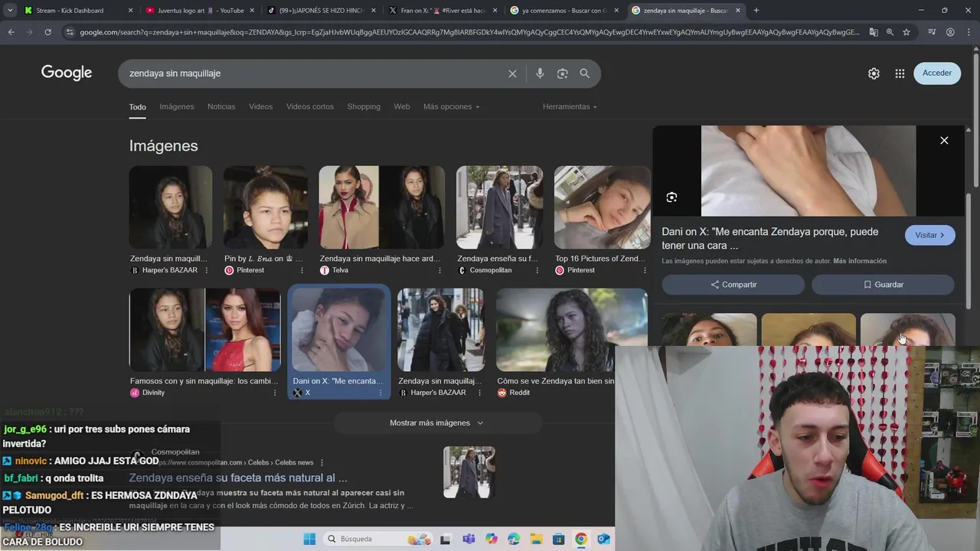Open new tab with plus button
The height and width of the screenshot is (551, 980).
tap(756, 11)
